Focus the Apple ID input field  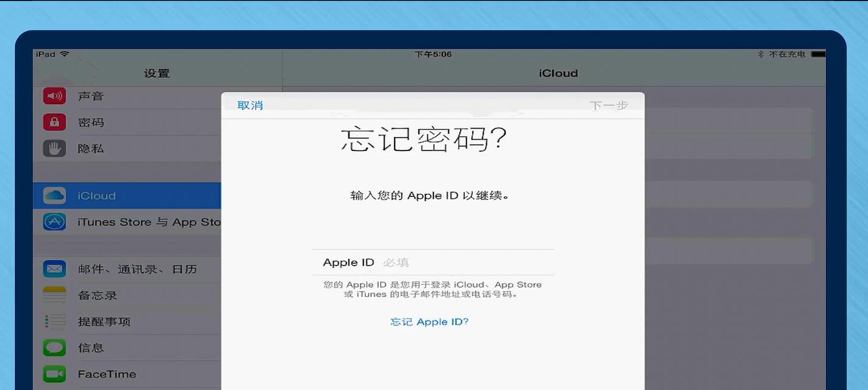coord(432,262)
